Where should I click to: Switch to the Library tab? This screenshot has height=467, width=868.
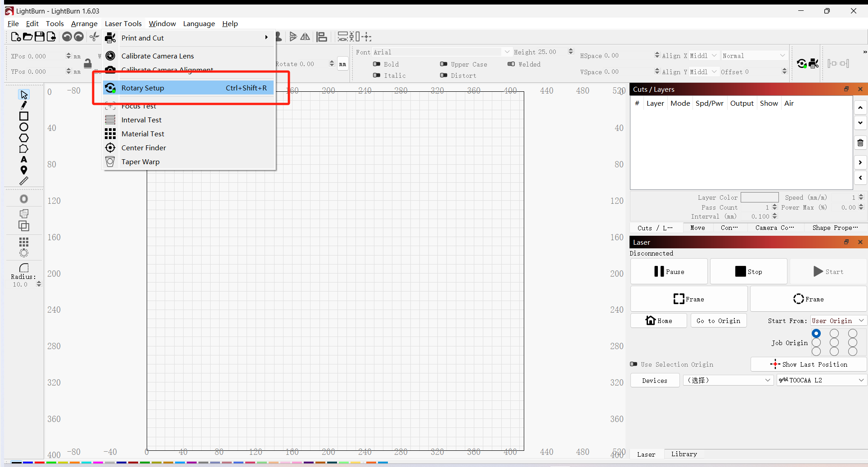coord(684,454)
